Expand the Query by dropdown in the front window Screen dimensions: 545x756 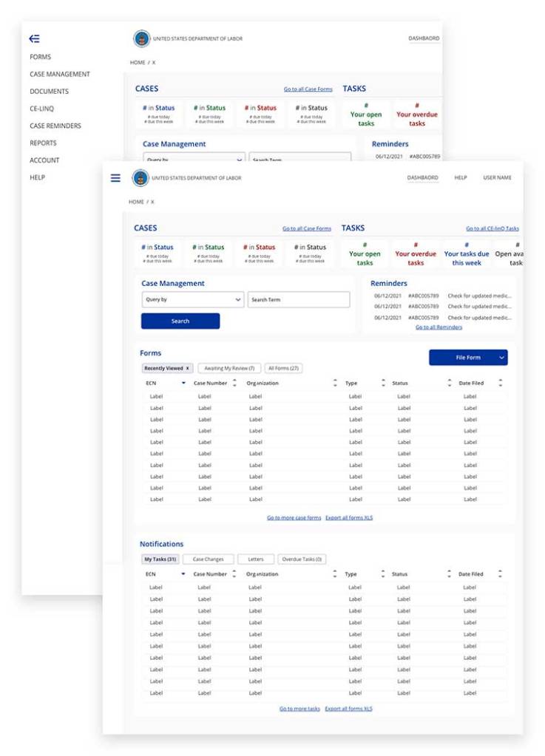(192, 300)
